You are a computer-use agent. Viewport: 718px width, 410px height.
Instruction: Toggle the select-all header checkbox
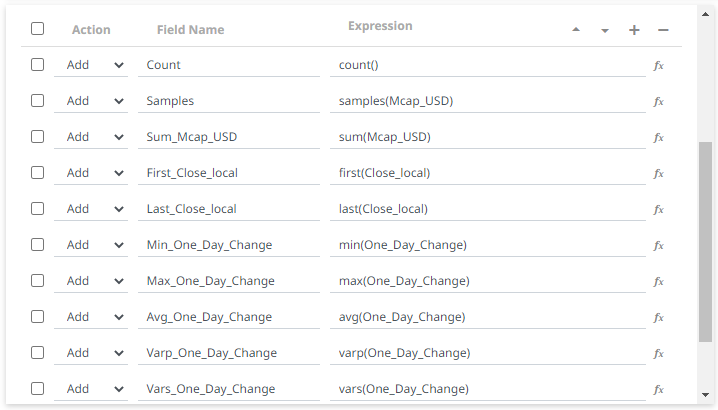[x=38, y=29]
